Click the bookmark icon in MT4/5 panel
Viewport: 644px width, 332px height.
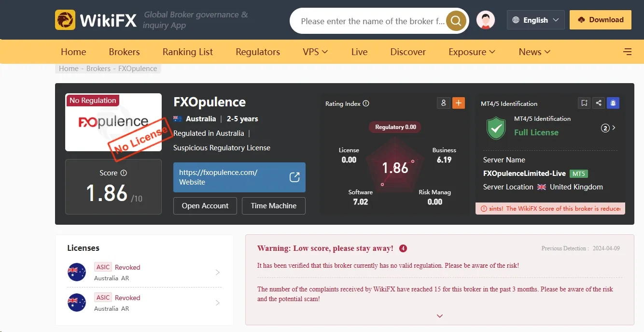pyautogui.click(x=584, y=103)
